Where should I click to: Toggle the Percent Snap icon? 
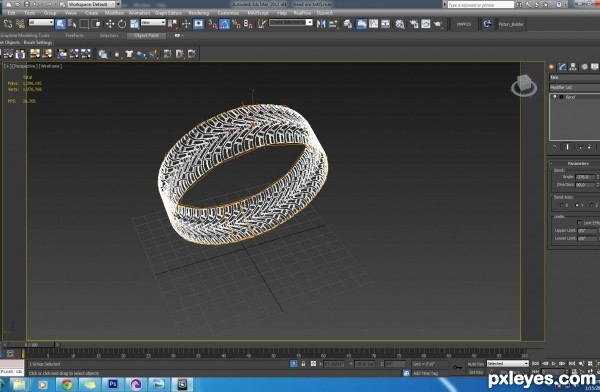[236, 24]
